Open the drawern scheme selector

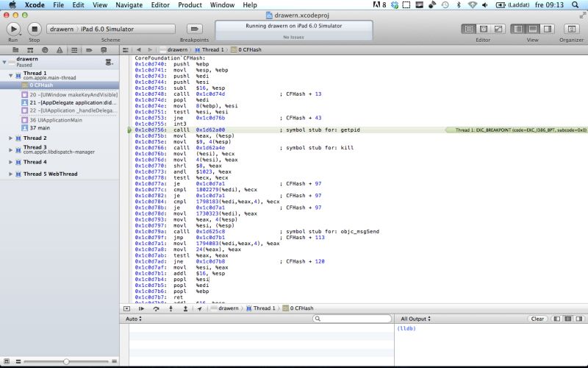(62, 29)
